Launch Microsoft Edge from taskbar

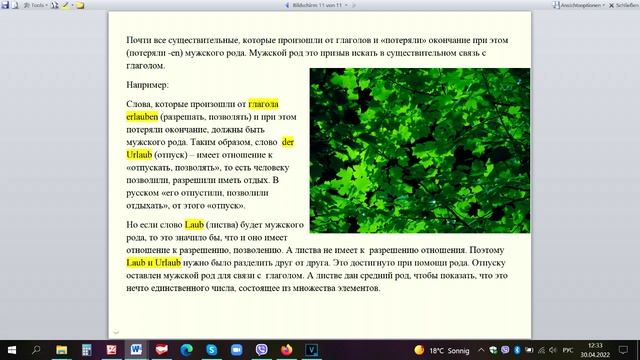tap(187, 350)
